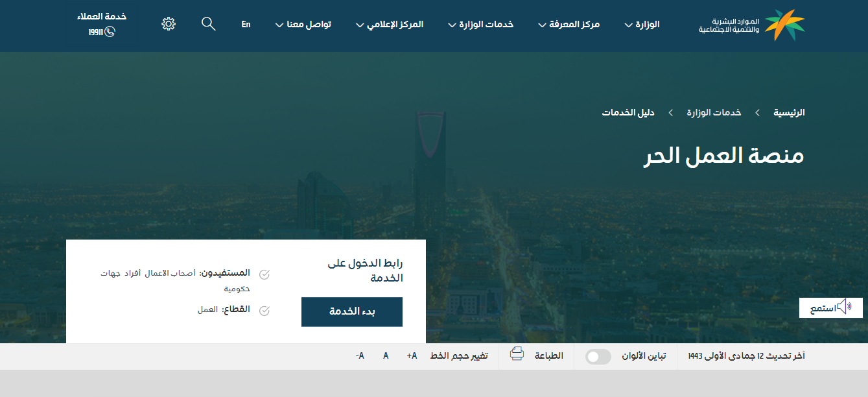The width and height of the screenshot is (868, 397).
Task: Expand the مركز المعرفة menu
Action: point(569,25)
